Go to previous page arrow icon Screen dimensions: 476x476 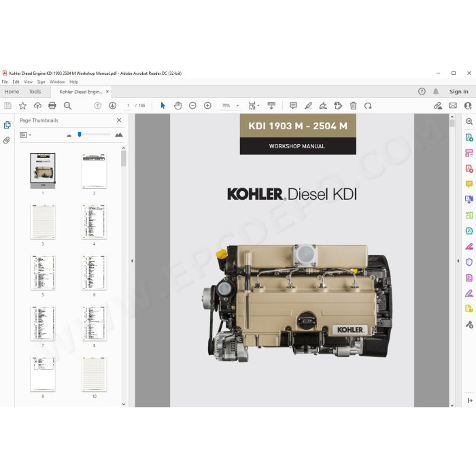click(x=97, y=105)
